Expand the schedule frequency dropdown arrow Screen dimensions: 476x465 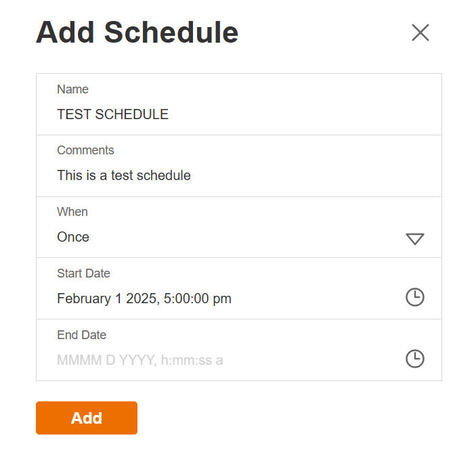pyautogui.click(x=414, y=238)
